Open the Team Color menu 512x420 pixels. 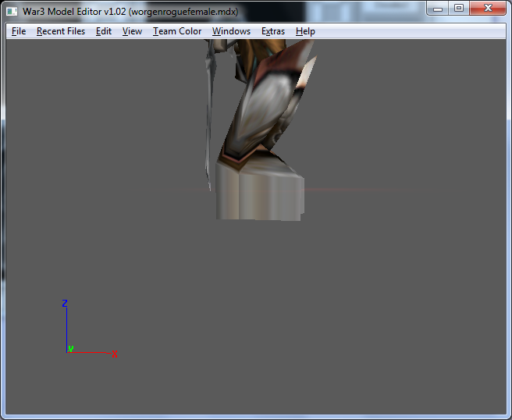[177, 31]
